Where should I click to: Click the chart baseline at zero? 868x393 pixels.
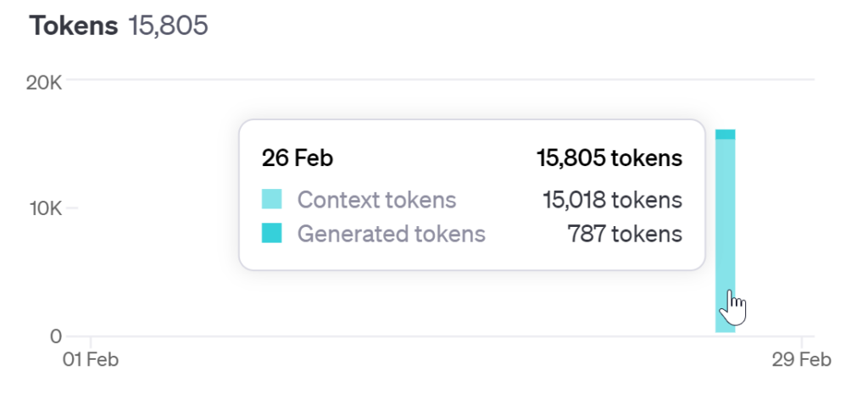[x=440, y=336]
